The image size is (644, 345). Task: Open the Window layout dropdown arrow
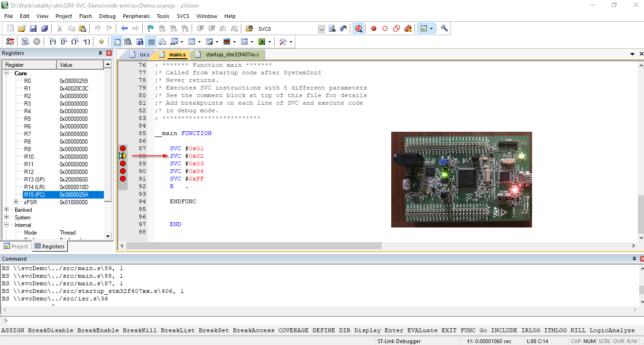[431, 28]
